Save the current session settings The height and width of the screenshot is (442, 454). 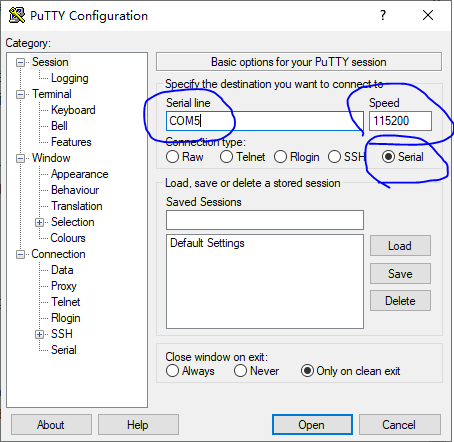coord(400,274)
